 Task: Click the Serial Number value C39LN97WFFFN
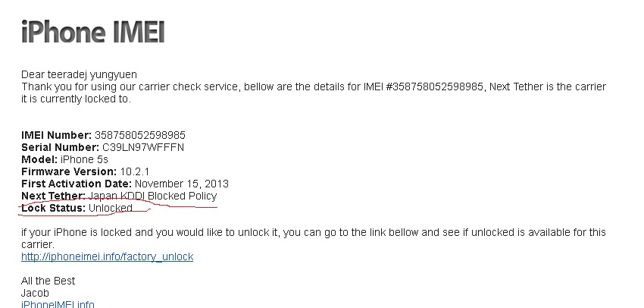[143, 147]
